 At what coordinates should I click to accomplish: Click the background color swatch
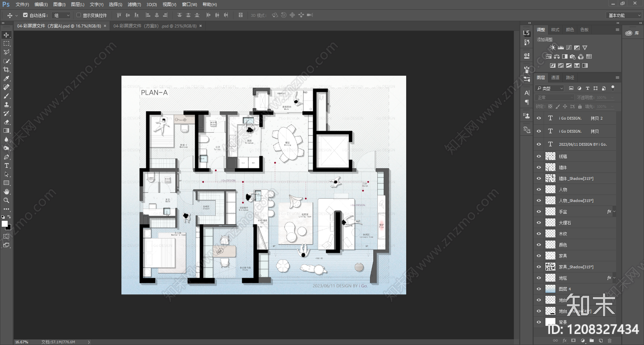coord(9,228)
